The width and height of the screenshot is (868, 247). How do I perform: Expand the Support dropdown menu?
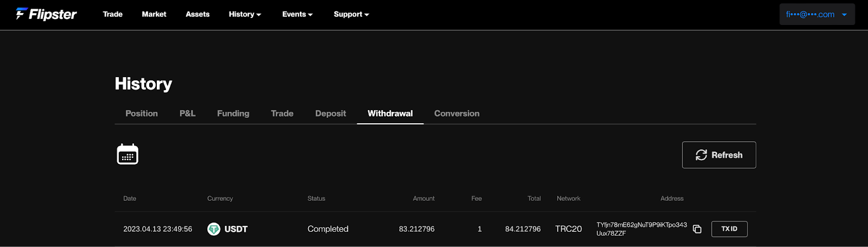coord(351,14)
